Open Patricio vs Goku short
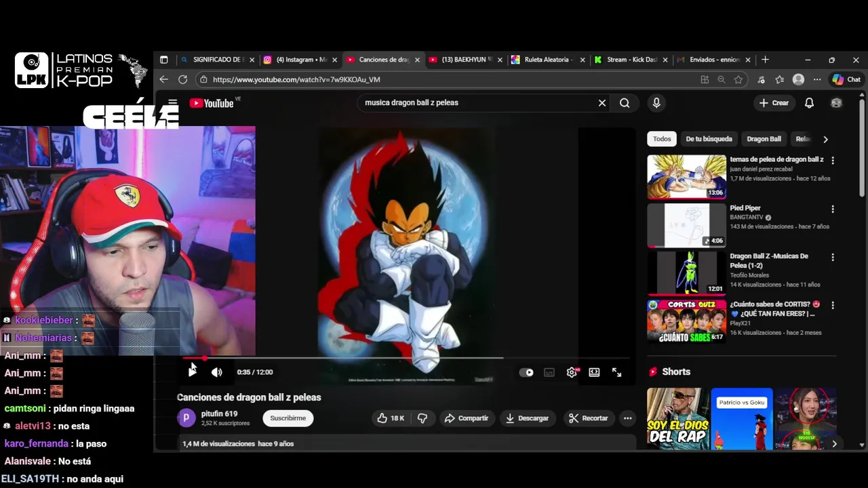 pyautogui.click(x=742, y=419)
